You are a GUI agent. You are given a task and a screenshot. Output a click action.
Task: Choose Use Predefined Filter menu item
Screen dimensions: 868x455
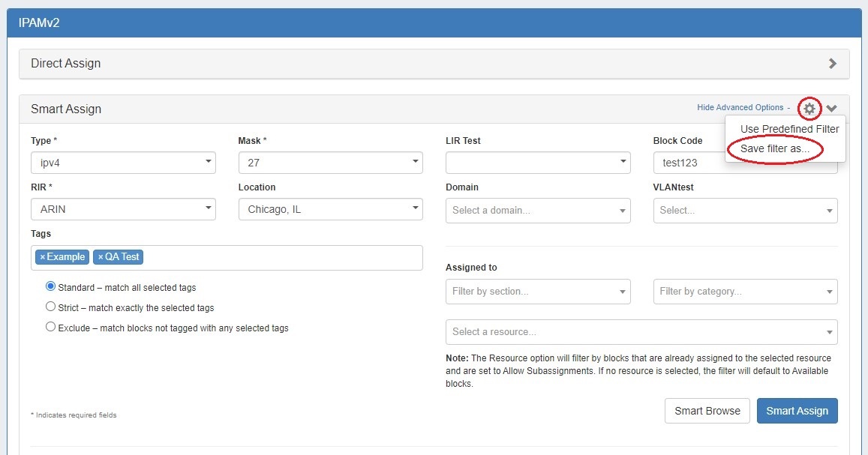click(789, 129)
